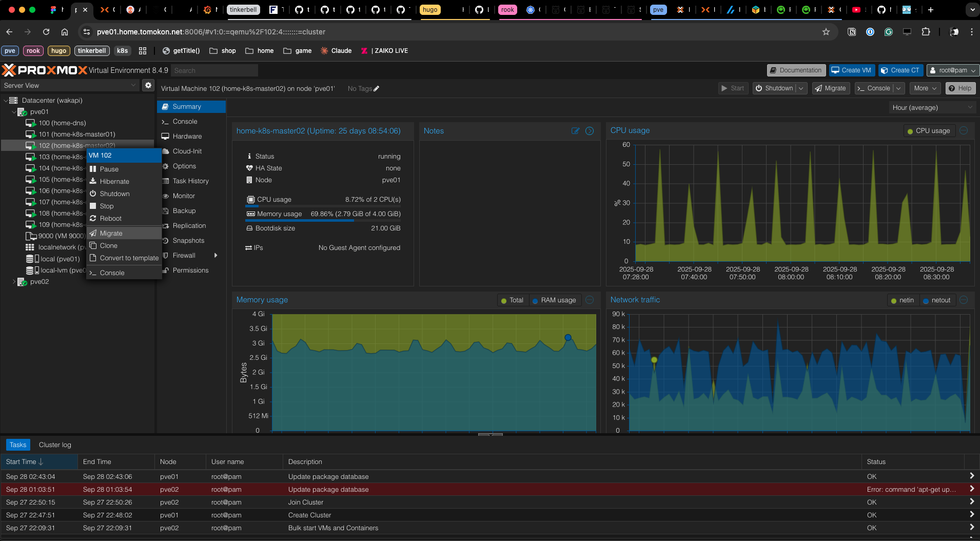Toggle the RAM usage legend series
This screenshot has width=980, height=541.
tap(554, 300)
